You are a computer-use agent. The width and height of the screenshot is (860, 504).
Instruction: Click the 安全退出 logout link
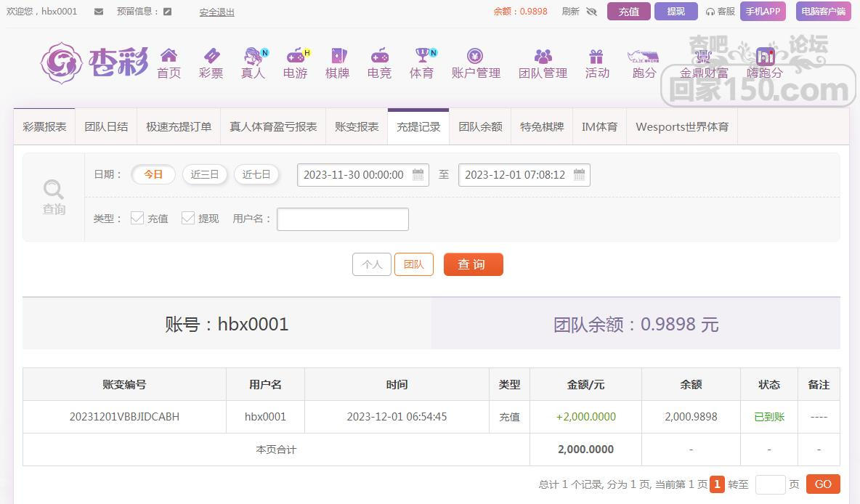click(216, 12)
